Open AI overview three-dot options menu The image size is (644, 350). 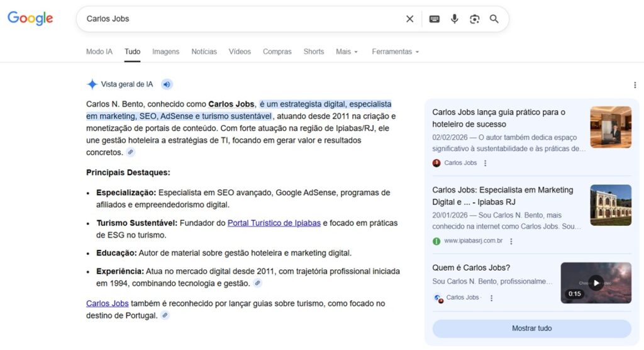coord(635,86)
